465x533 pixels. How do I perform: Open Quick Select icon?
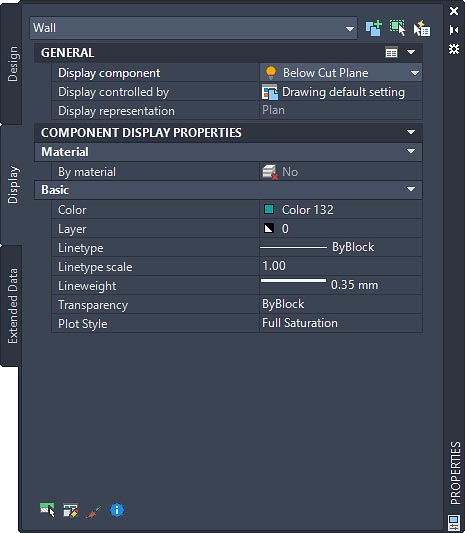(x=422, y=28)
